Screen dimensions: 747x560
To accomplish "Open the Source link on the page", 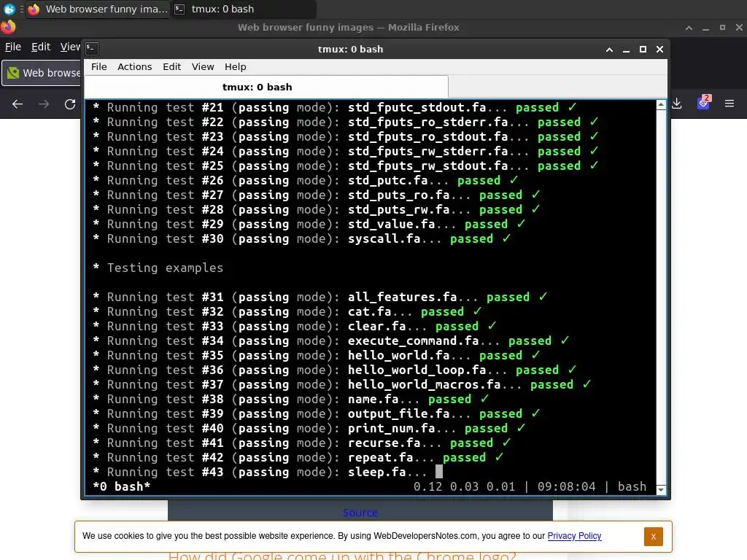I will point(360,513).
